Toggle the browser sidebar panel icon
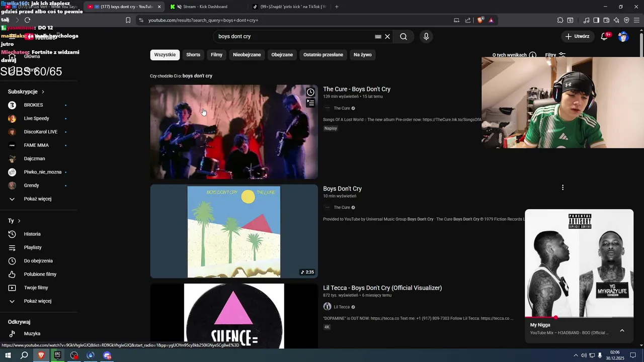 (x=596, y=20)
